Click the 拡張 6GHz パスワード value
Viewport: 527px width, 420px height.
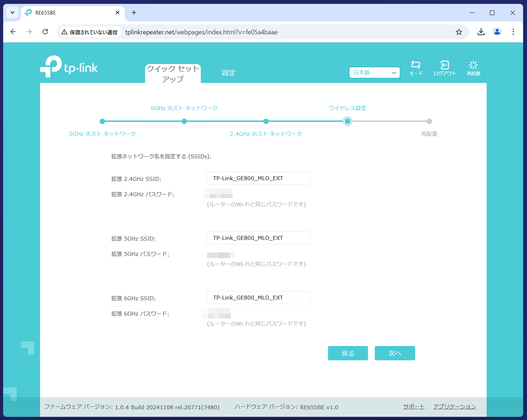[x=217, y=313]
